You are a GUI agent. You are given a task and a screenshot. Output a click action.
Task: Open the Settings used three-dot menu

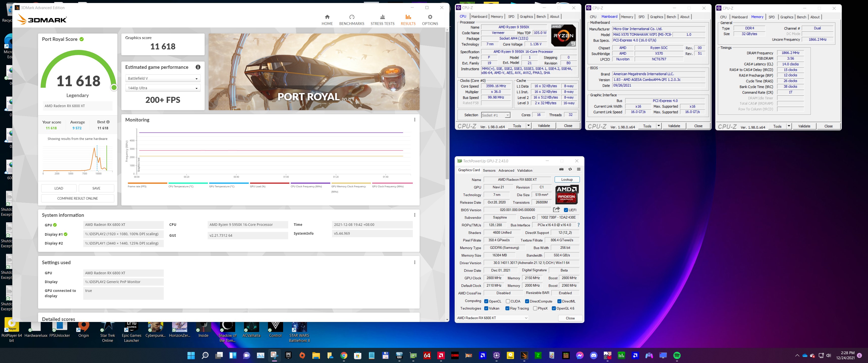coord(415,262)
